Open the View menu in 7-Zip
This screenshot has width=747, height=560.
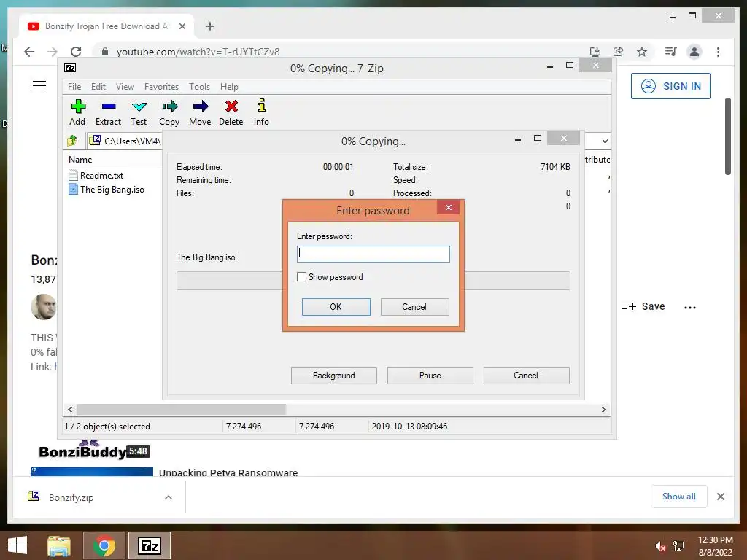click(125, 87)
